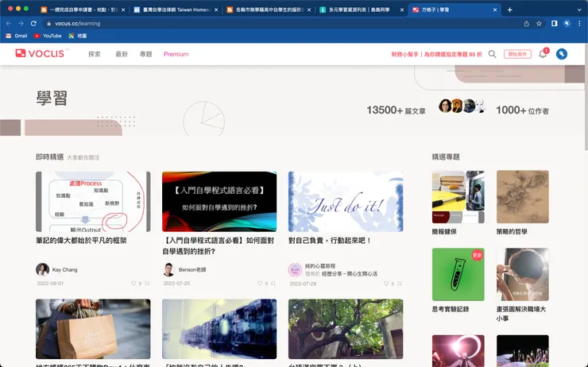588x367 pixels.
Task: Bookmark the 對自己負責 article
Action: (x=400, y=284)
